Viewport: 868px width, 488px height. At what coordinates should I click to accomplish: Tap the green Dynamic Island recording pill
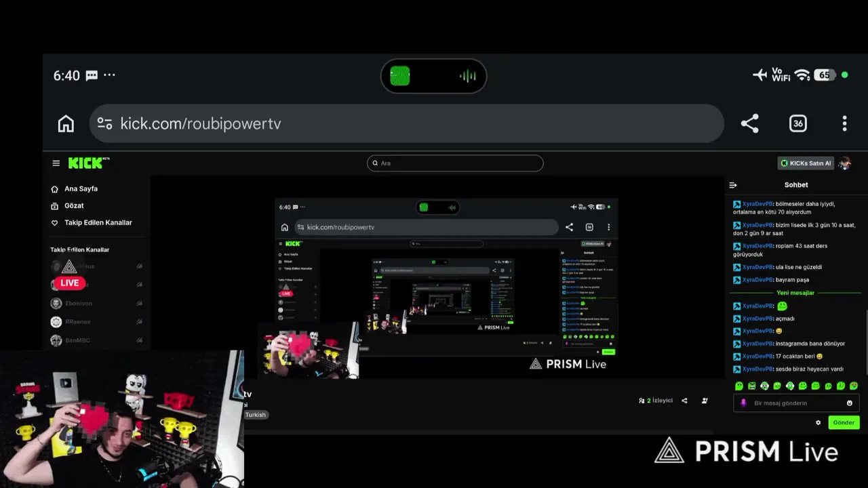[433, 76]
